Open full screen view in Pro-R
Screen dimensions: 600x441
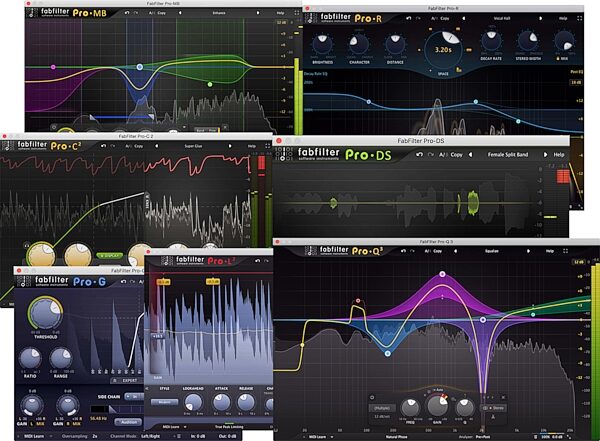pos(580,18)
